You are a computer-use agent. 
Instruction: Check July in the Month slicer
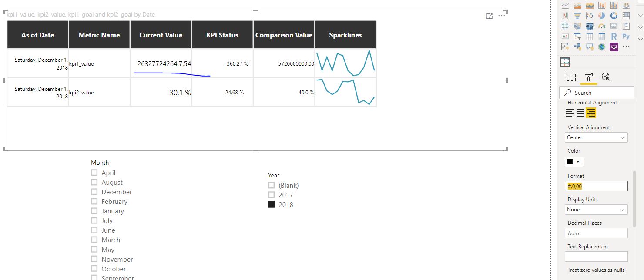pyautogui.click(x=94, y=220)
